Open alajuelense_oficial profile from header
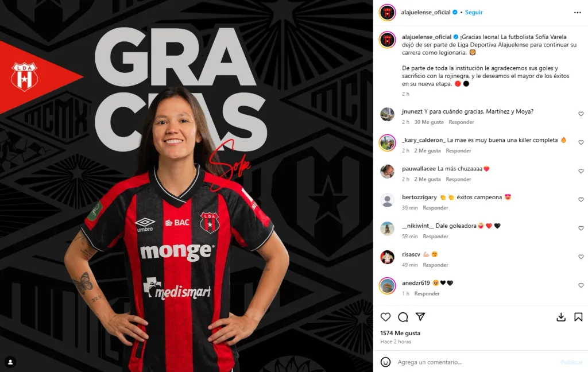The height and width of the screenshot is (372, 588). [x=425, y=13]
